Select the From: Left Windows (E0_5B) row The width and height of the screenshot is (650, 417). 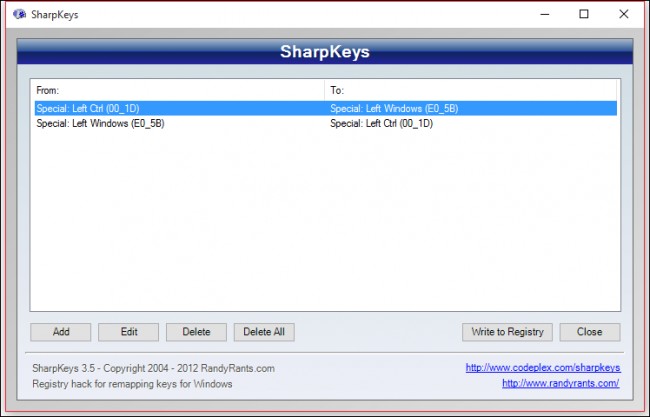(326, 124)
